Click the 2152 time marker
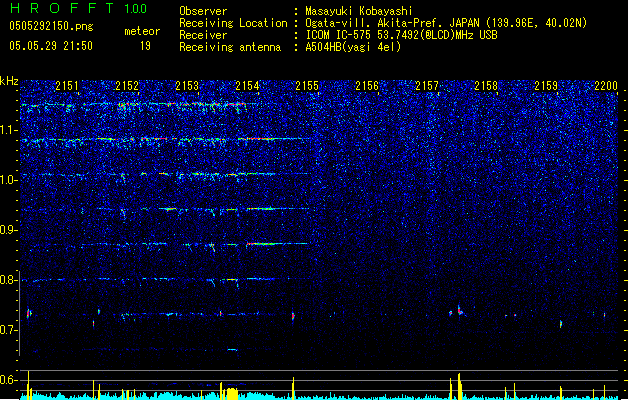 coord(127,86)
